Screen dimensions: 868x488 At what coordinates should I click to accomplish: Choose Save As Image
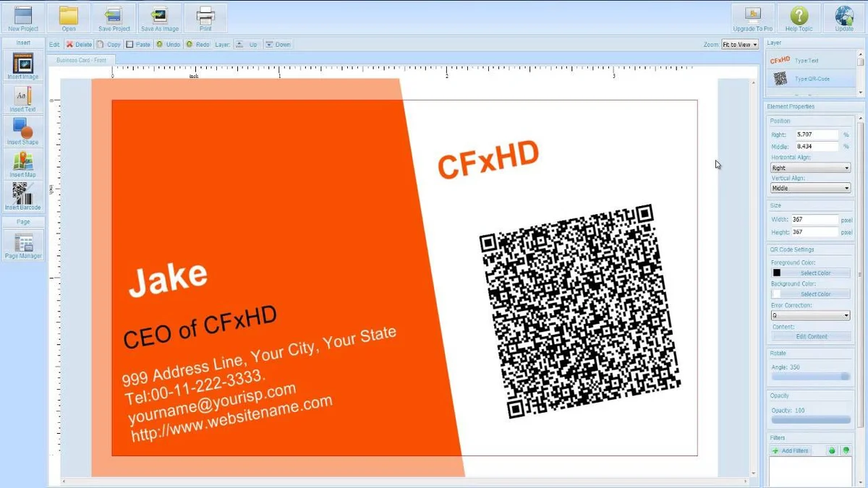tap(160, 18)
